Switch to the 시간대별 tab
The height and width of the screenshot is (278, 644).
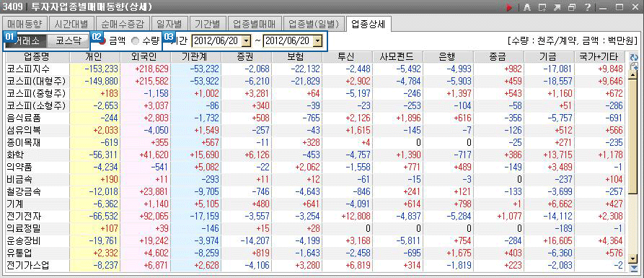coord(72,23)
